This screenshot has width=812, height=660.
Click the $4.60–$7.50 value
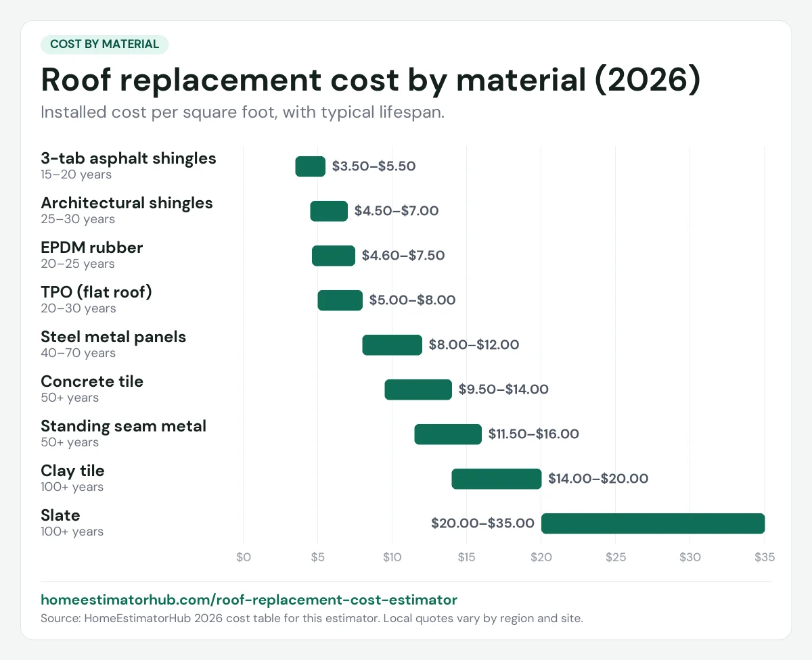[403, 256]
